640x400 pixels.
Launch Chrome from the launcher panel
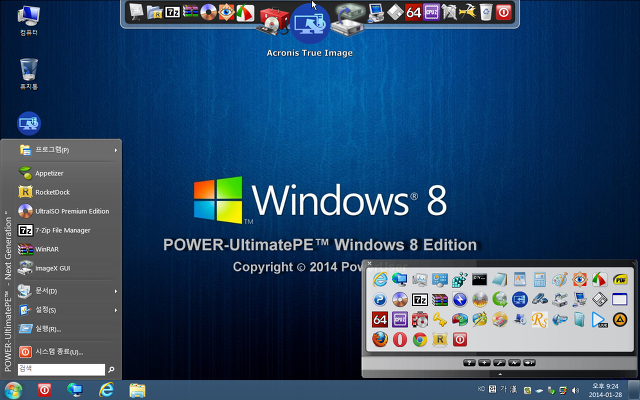(420, 339)
